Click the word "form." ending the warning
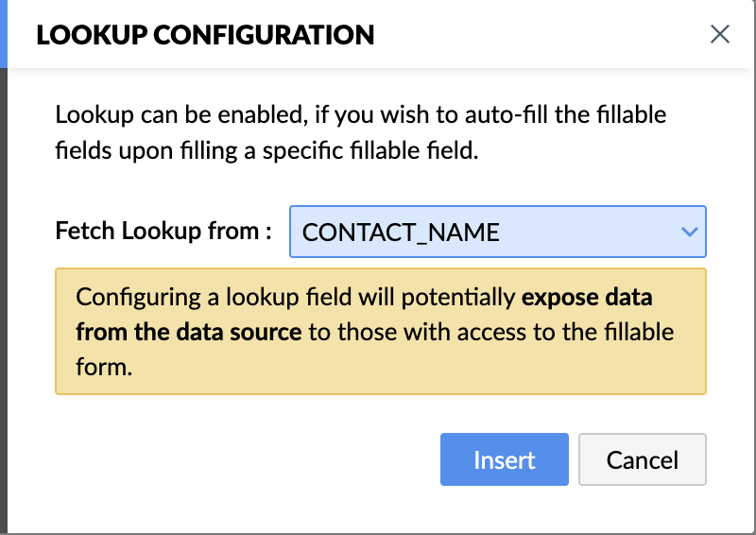 pos(103,367)
